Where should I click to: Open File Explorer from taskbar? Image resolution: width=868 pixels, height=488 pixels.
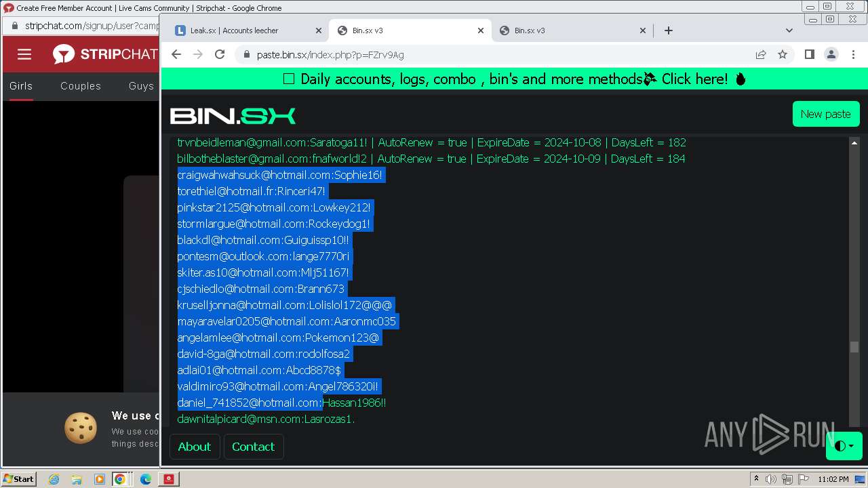[77, 479]
